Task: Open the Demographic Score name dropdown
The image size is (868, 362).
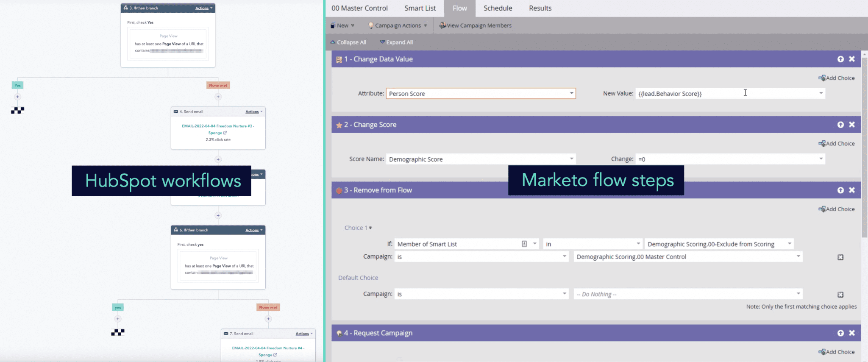Action: tap(571, 159)
